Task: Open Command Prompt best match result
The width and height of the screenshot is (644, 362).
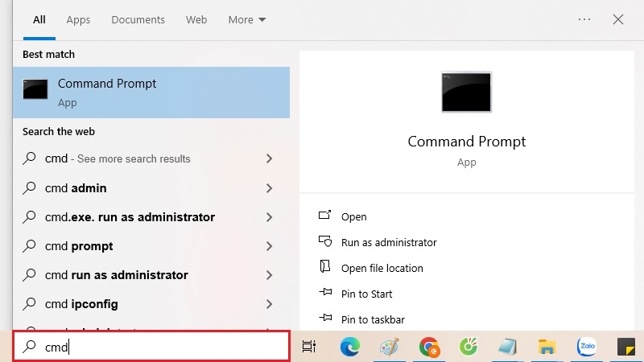Action: click(151, 93)
